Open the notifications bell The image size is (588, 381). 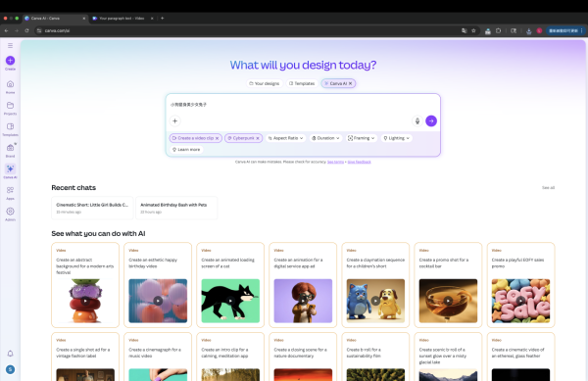tap(10, 354)
